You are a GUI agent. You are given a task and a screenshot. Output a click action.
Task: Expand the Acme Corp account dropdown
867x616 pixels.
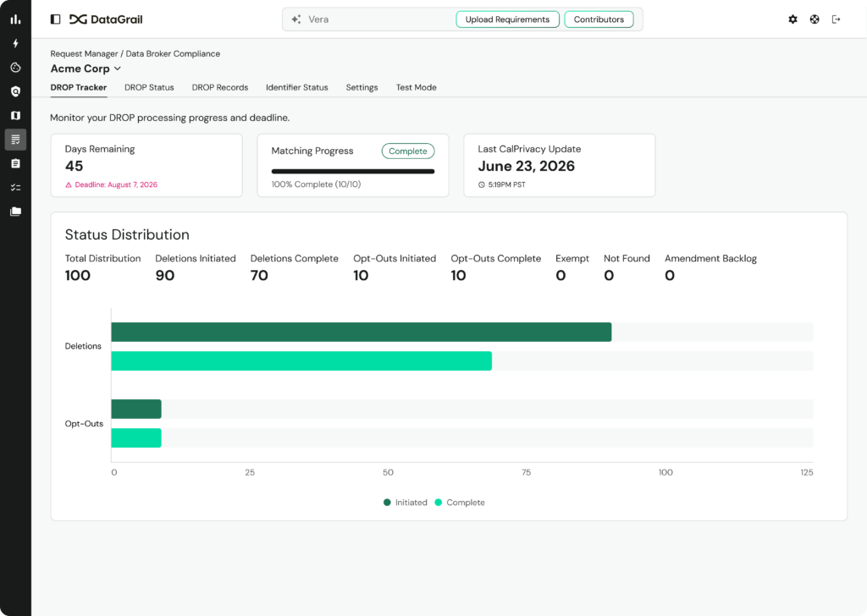click(86, 69)
